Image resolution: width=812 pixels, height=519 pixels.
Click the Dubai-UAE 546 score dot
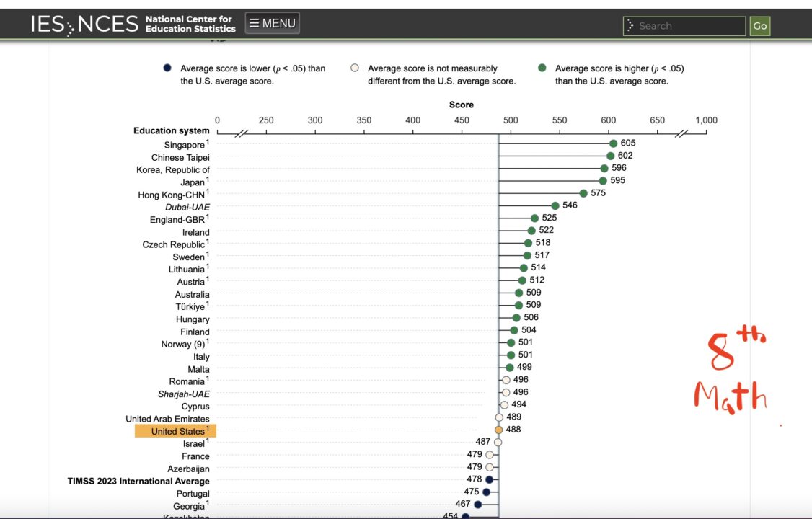tap(555, 205)
